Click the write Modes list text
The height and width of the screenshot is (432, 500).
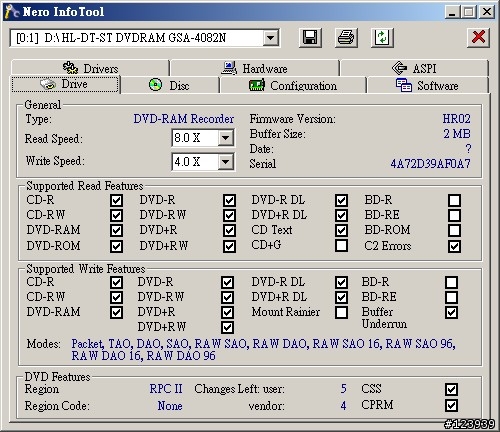pos(263,349)
